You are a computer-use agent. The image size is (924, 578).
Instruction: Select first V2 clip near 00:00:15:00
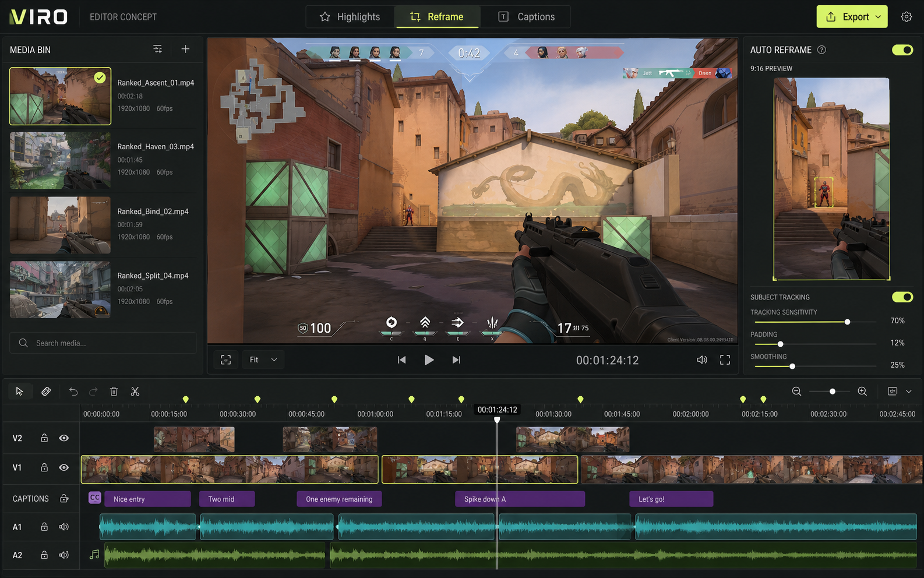pos(194,439)
